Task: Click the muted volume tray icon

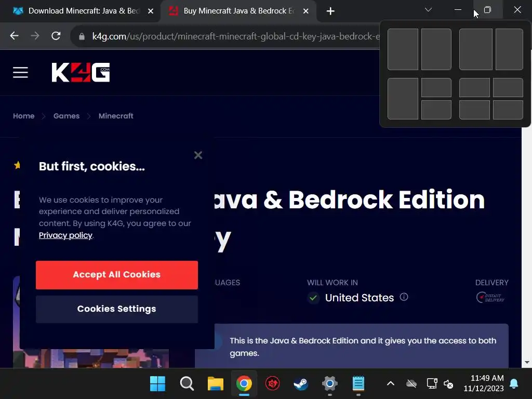Action: [x=448, y=384]
